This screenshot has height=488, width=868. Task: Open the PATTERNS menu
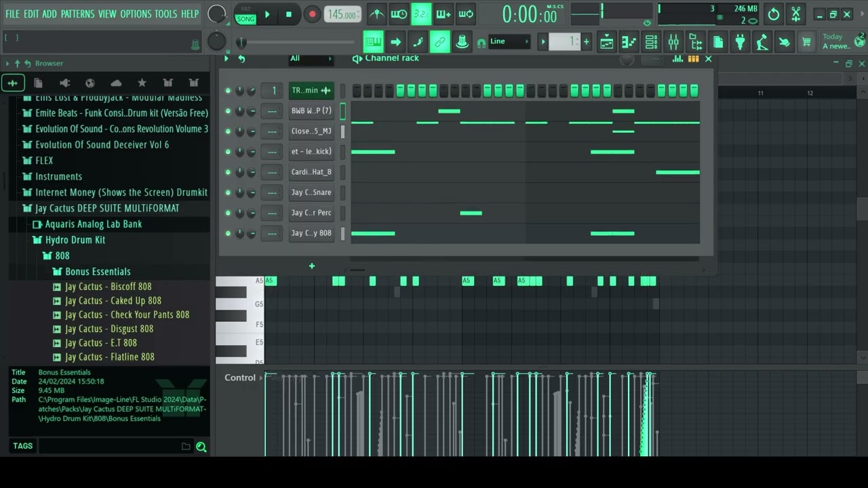tap(77, 14)
